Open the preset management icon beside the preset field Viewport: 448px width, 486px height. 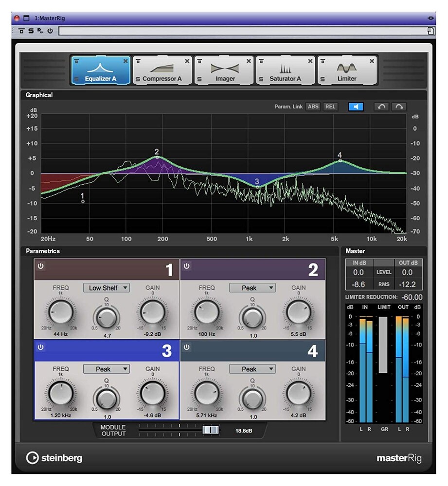pyautogui.click(x=430, y=31)
